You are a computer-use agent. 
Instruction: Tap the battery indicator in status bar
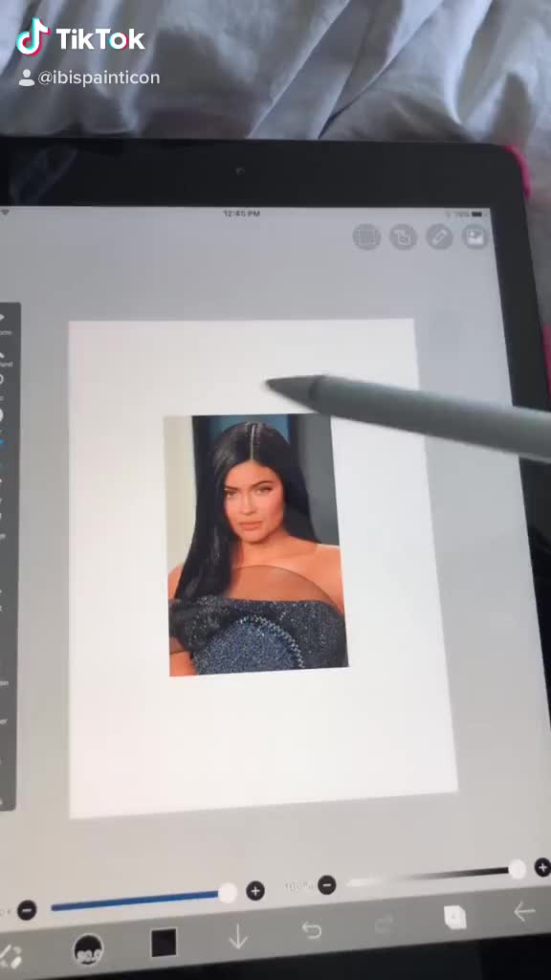click(478, 213)
